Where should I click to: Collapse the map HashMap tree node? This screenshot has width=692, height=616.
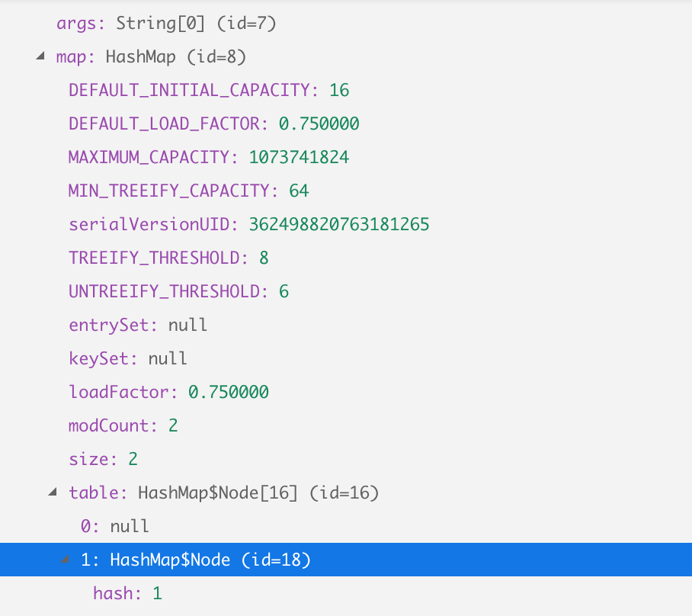[x=40, y=57]
